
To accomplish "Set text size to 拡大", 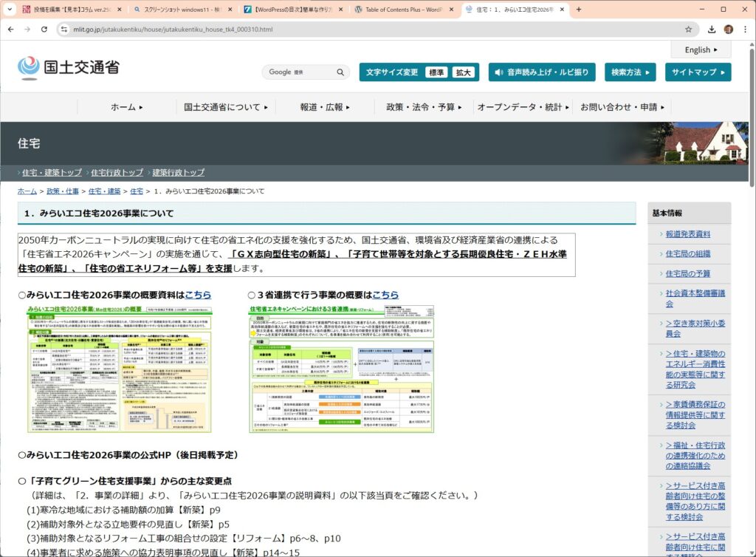I will tap(463, 72).
